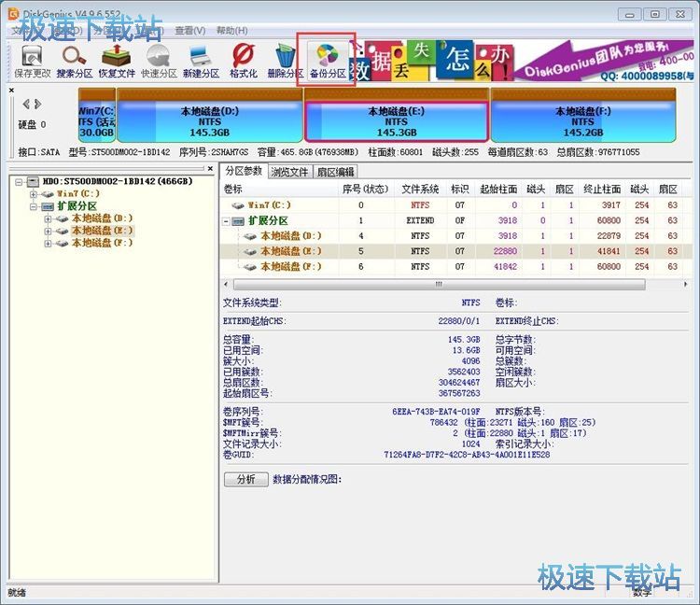The image size is (700, 605).
Task: Click the partition table horizontal scrollbar thumb
Action: click(x=440, y=284)
